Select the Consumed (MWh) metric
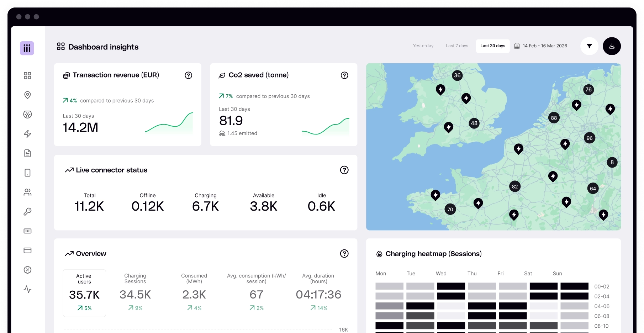This screenshot has height=333, width=644. (194, 293)
